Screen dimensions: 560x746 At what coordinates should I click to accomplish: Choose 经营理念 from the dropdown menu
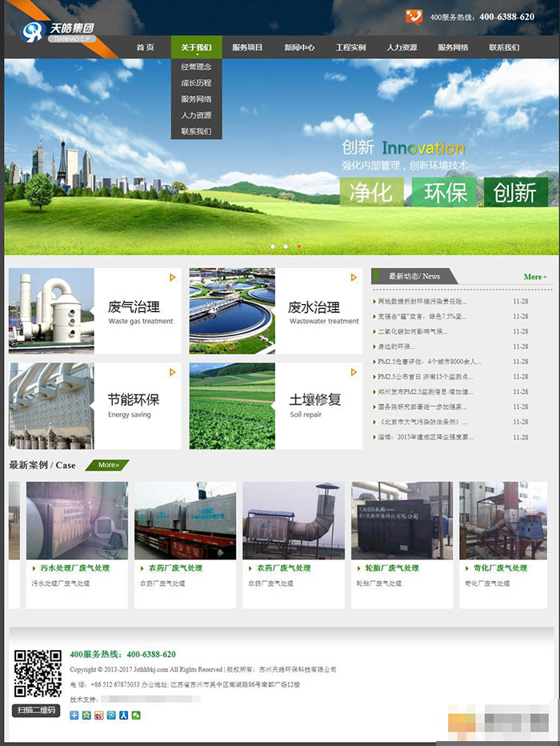tap(196, 66)
